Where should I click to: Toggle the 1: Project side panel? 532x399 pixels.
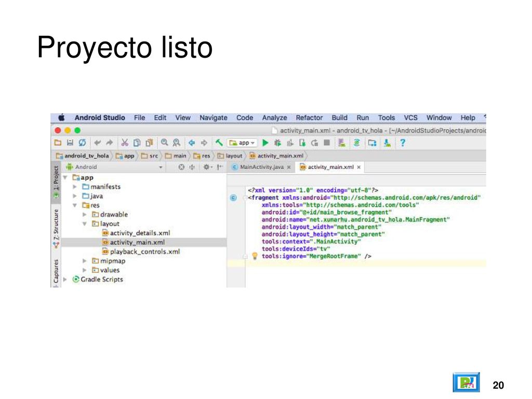pyautogui.click(x=56, y=182)
